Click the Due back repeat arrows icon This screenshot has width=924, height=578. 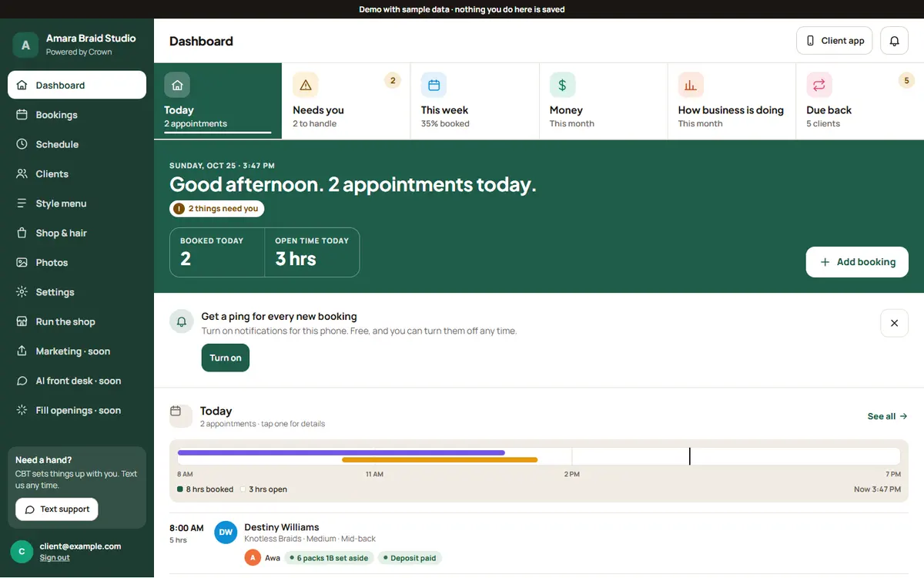click(x=819, y=85)
